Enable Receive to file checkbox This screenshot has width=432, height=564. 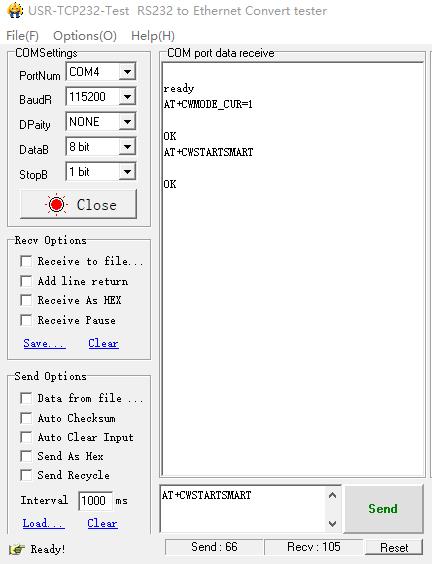click(26, 261)
